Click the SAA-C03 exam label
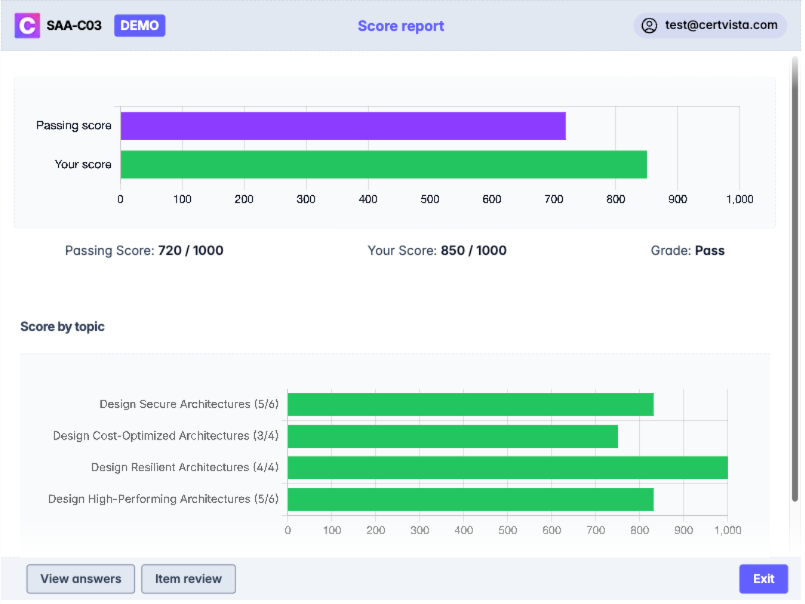Image resolution: width=805 pixels, height=604 pixels. pyautogui.click(x=75, y=25)
